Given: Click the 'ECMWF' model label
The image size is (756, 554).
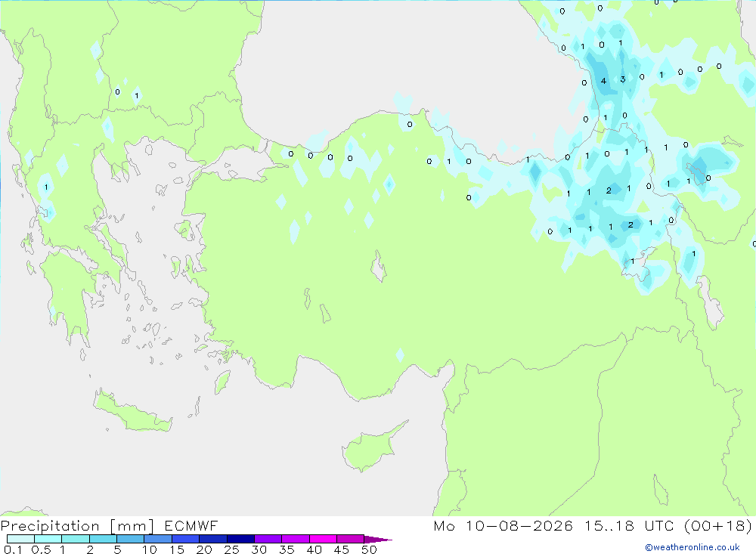Looking at the screenshot, I should coord(191,525).
